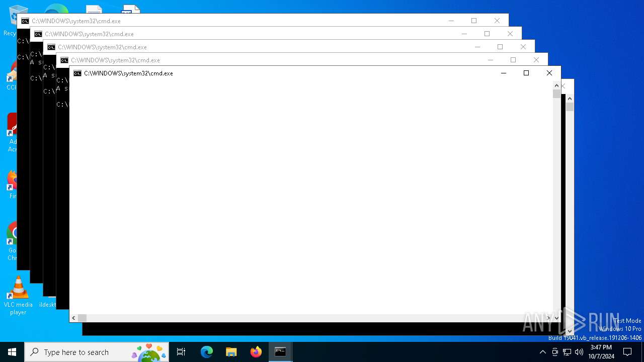Image resolution: width=644 pixels, height=362 pixels.
Task: Click the up arrow of the front window's vertical scrollbar
Action: (556, 85)
